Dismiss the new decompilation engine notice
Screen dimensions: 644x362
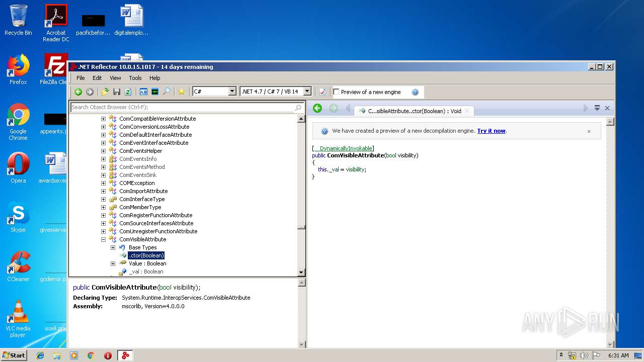(x=589, y=131)
